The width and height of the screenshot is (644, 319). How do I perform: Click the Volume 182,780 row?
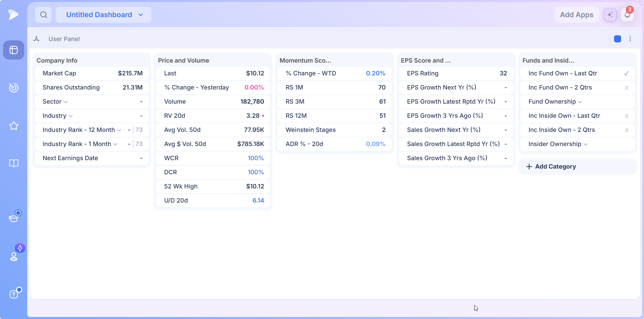213,102
